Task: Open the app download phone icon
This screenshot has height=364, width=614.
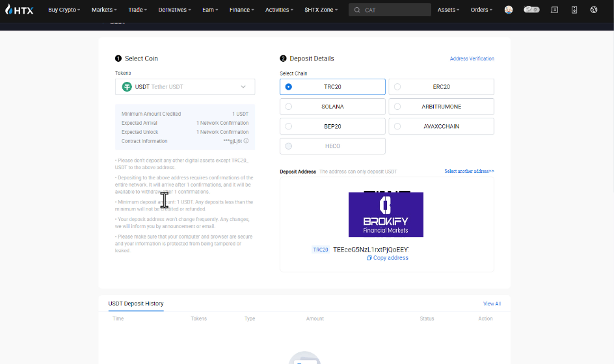Action: coord(574,10)
